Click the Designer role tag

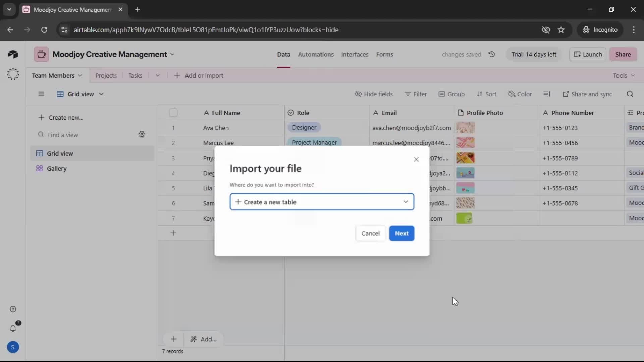[304, 127]
